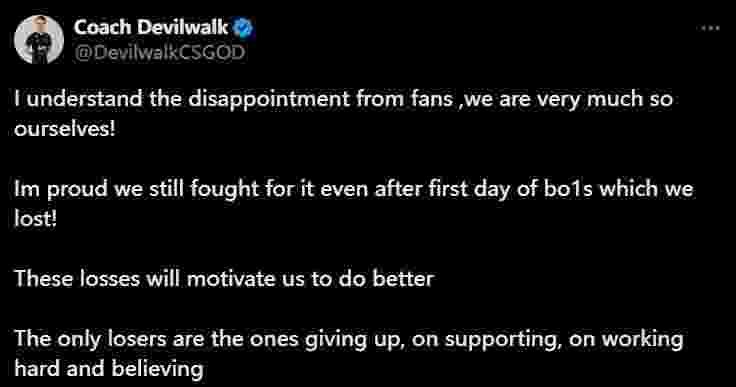Click the line starting 'Im proud we still fought'
This screenshot has width=736, height=387.
[x=353, y=189]
